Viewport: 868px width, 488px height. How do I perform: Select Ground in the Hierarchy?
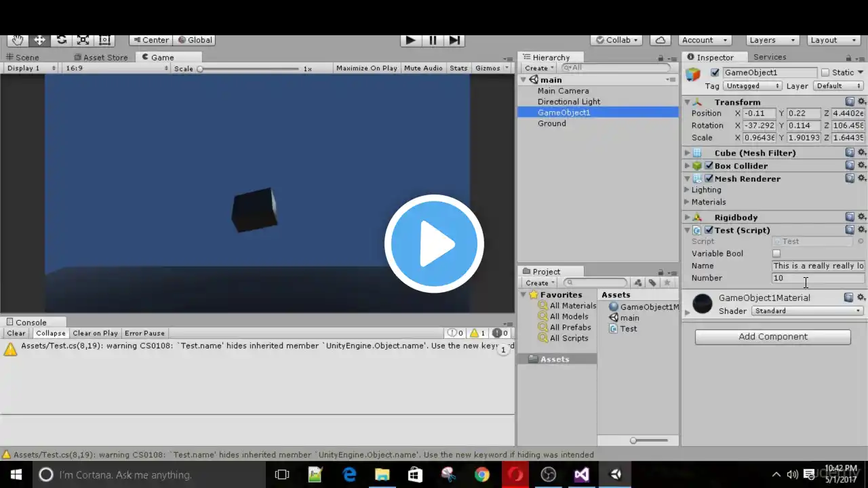click(x=551, y=123)
